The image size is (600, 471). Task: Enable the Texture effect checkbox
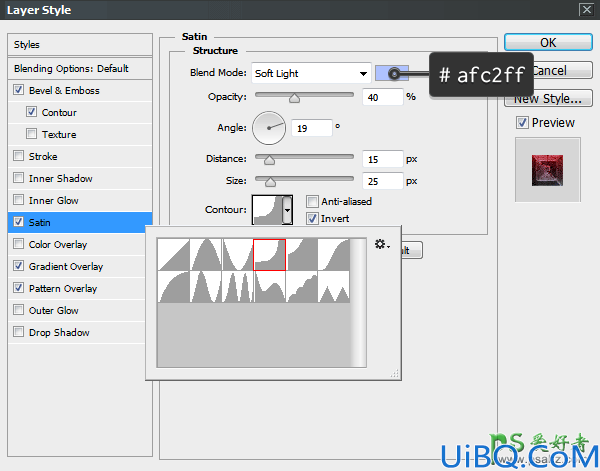31,134
